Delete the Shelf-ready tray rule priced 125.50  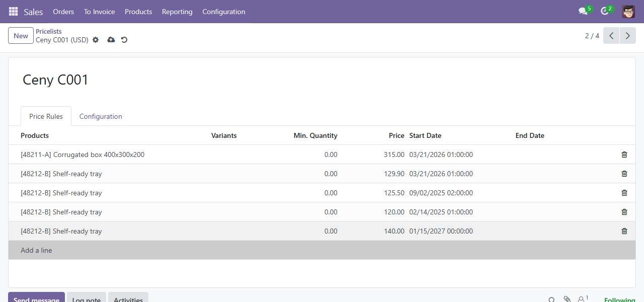point(624,193)
